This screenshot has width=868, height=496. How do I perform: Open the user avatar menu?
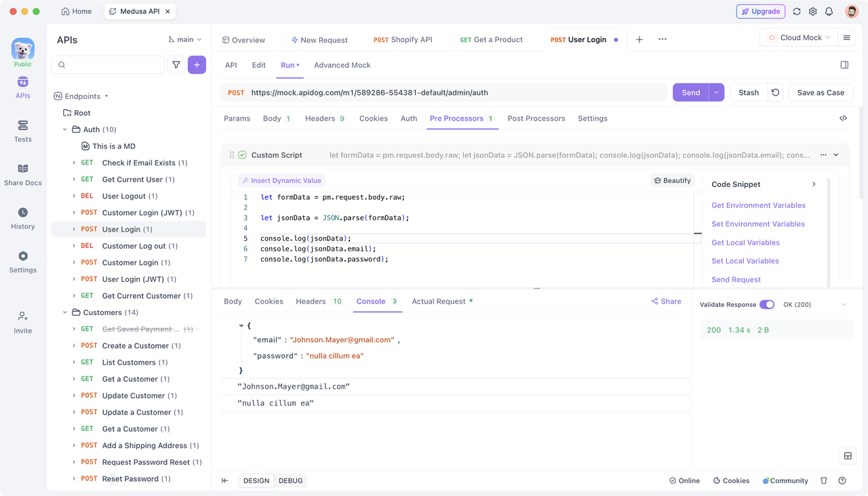[852, 12]
